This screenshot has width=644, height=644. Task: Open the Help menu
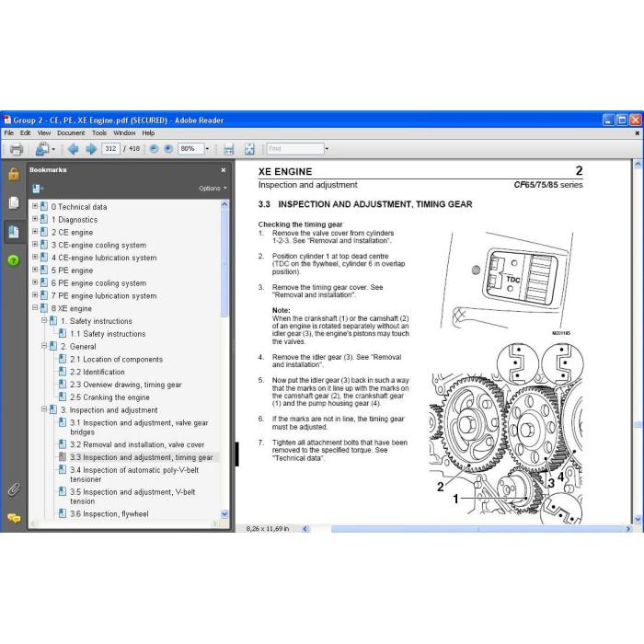click(148, 133)
